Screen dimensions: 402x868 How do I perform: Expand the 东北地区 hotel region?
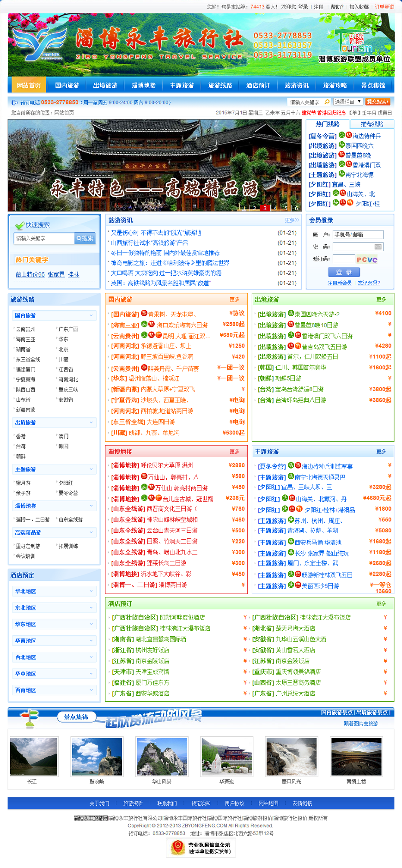click(x=54, y=608)
